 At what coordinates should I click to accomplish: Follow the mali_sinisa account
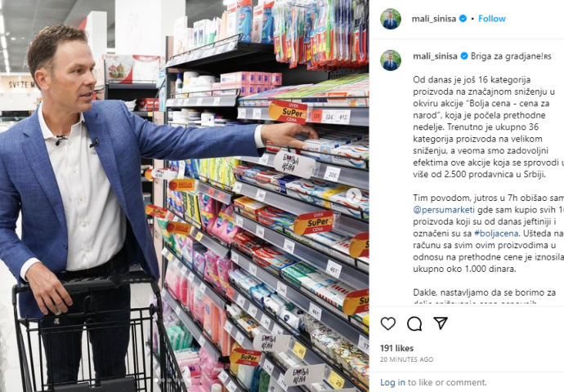pos(492,19)
